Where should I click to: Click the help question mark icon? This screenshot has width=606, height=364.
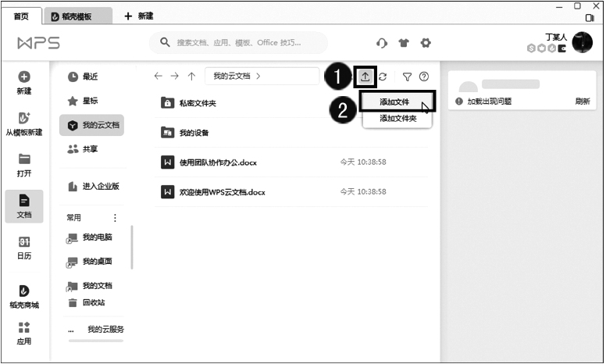(424, 77)
